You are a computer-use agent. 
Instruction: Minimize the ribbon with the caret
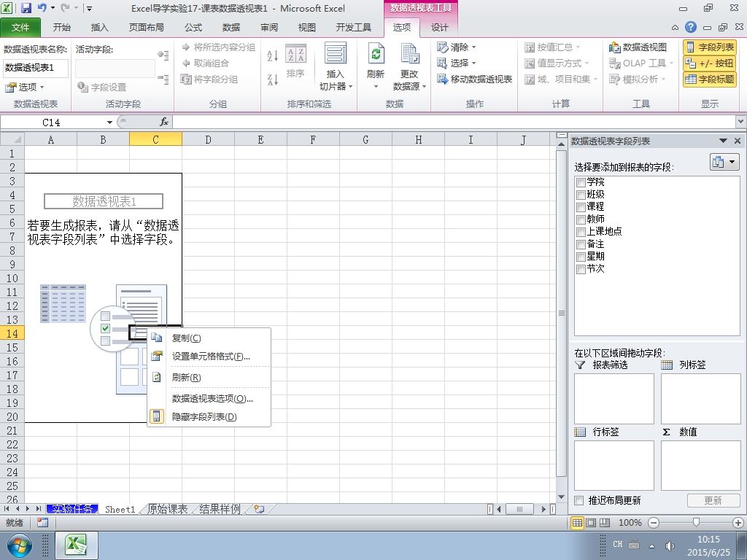point(675,28)
